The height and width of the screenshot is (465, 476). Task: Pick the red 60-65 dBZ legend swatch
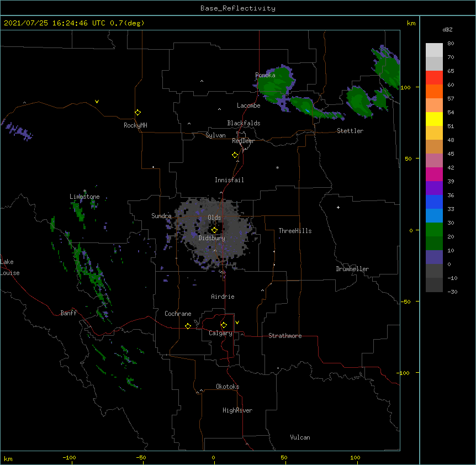point(434,78)
